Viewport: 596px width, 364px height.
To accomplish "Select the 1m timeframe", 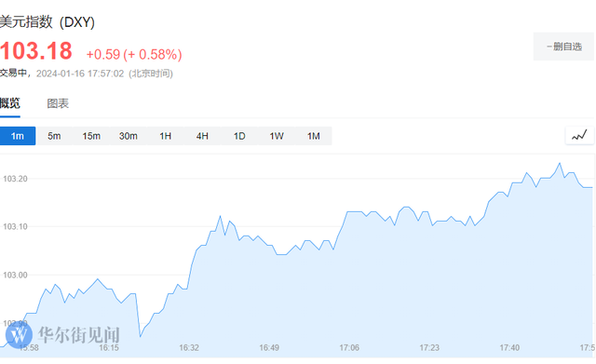I will click(x=18, y=136).
